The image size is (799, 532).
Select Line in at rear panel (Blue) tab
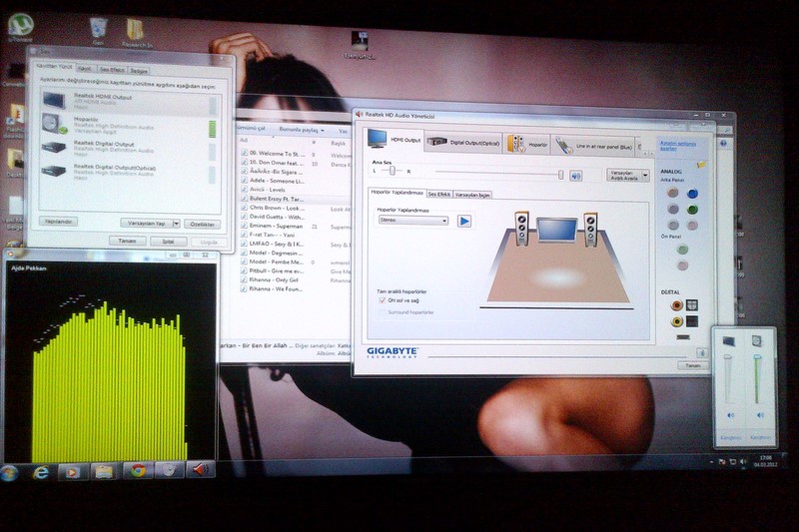coord(593,146)
